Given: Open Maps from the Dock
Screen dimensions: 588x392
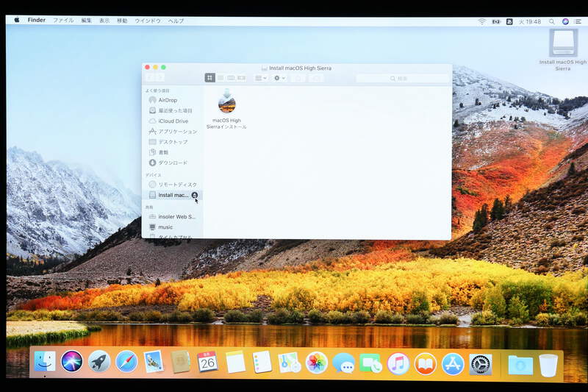Looking at the screenshot, I should coord(289,363).
